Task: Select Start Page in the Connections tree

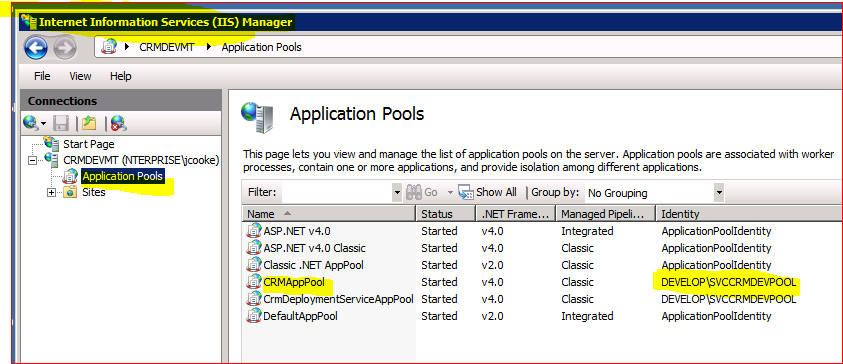Action: 89,144
